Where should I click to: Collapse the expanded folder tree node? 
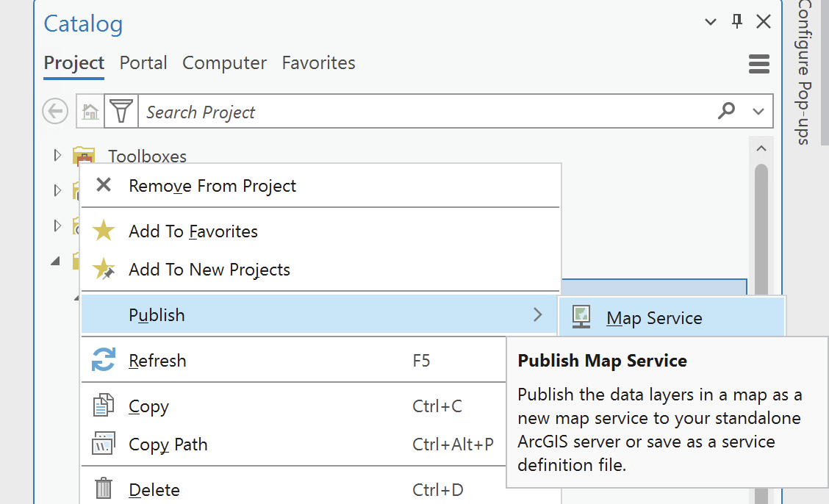coord(56,261)
